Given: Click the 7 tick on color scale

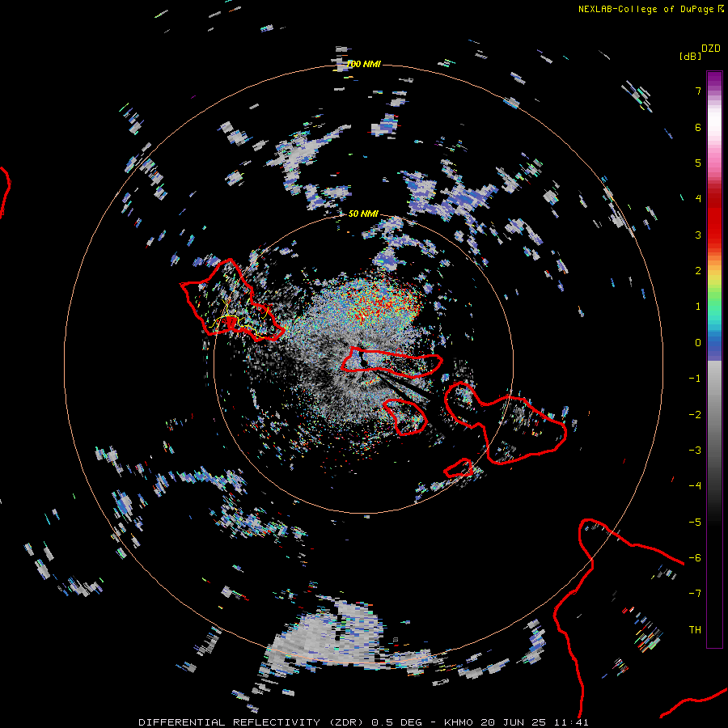Looking at the screenshot, I should pyautogui.click(x=698, y=91).
